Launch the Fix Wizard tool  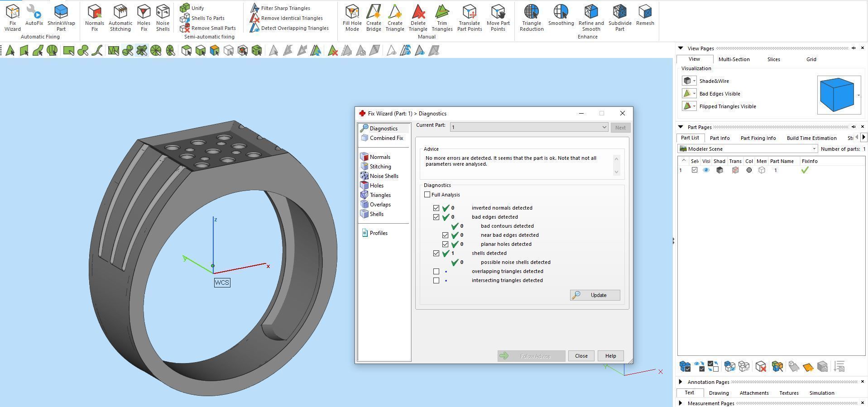pos(13,18)
